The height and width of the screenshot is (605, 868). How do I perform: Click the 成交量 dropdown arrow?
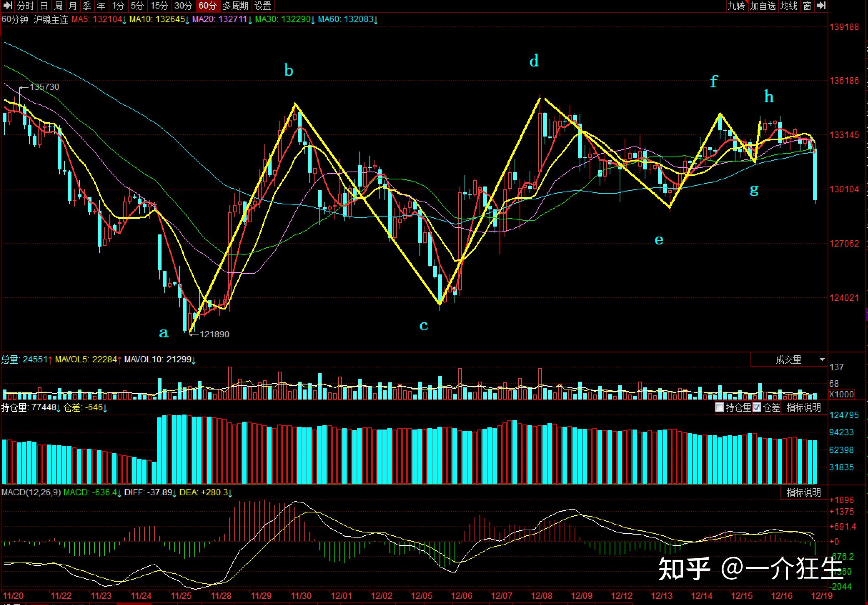822,359
